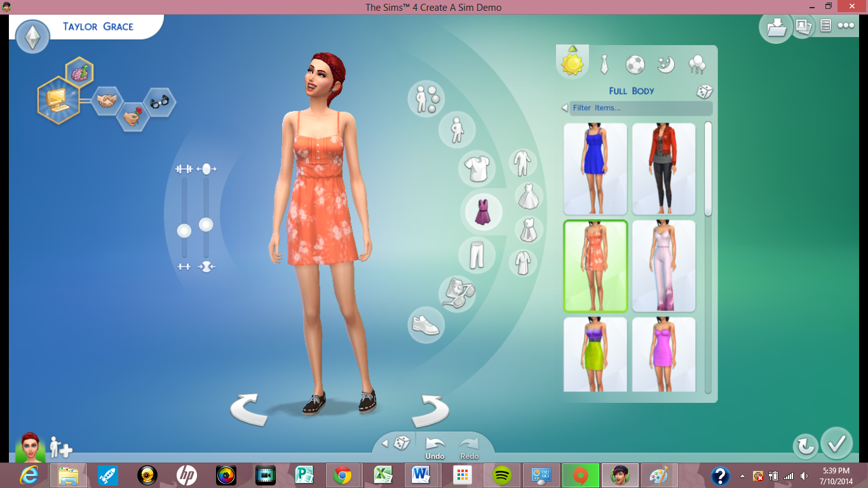Screen dimensions: 868x488
Task: Open the tops shirt category
Action: point(477,168)
